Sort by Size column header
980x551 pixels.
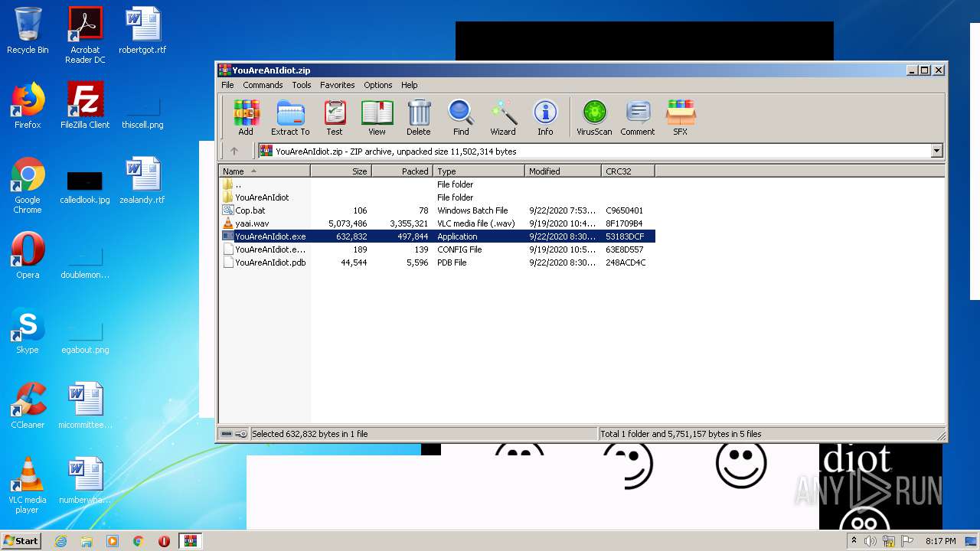point(341,171)
